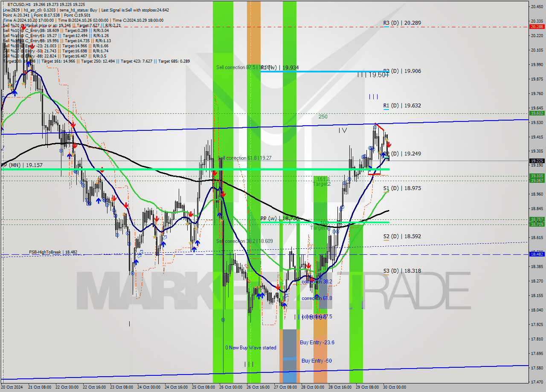
Task: Select the green 250 Fibonacci label
Action: tap(323, 117)
